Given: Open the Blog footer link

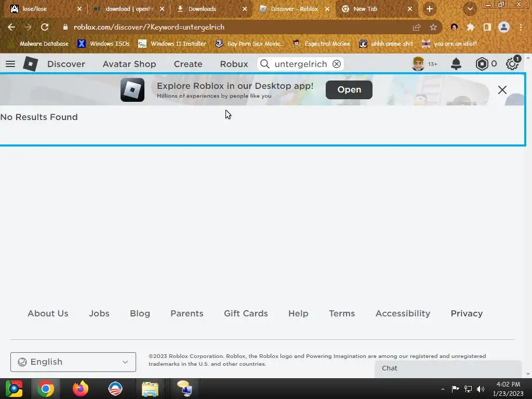Looking at the screenshot, I should [x=140, y=313].
